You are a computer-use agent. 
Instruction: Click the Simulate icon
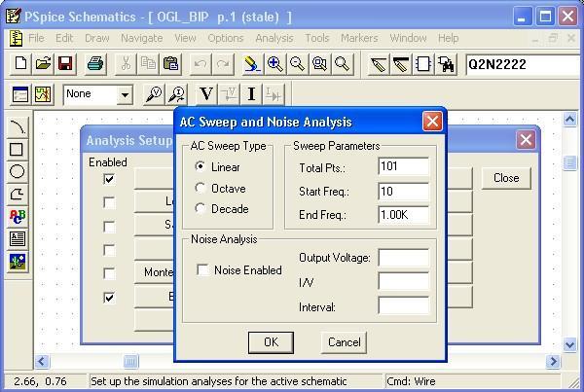pyautogui.click(x=43, y=93)
